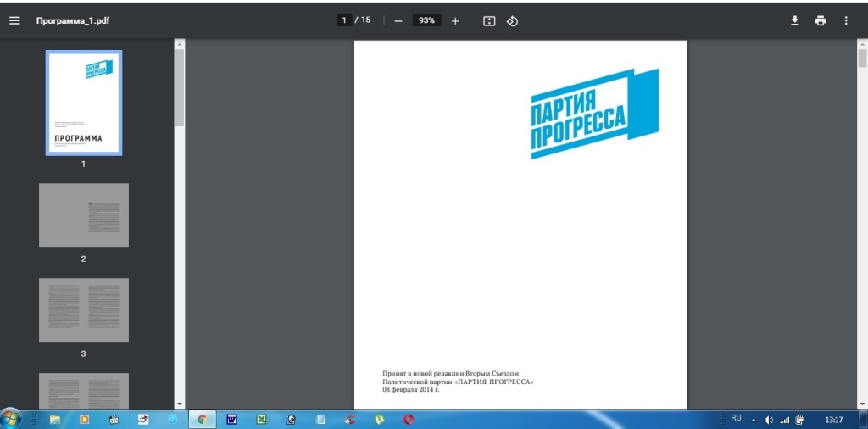
Task: Open the three-dot more actions menu
Action: (x=846, y=20)
